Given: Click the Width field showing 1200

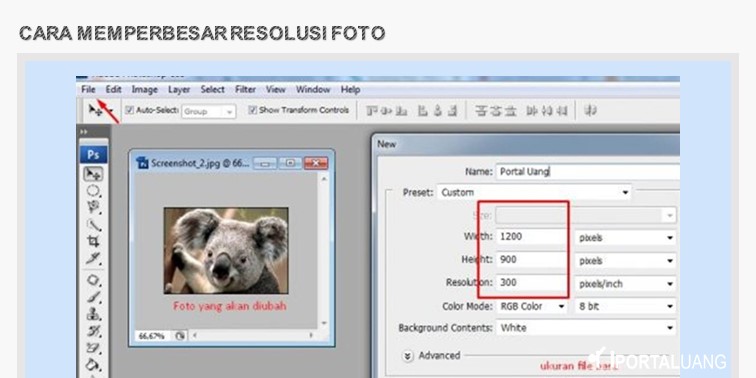Looking at the screenshot, I should [x=532, y=237].
